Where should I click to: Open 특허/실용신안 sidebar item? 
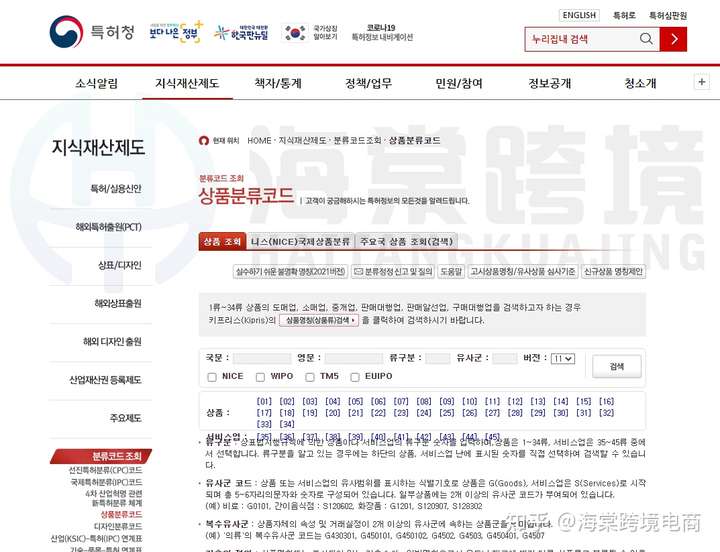[x=116, y=189]
